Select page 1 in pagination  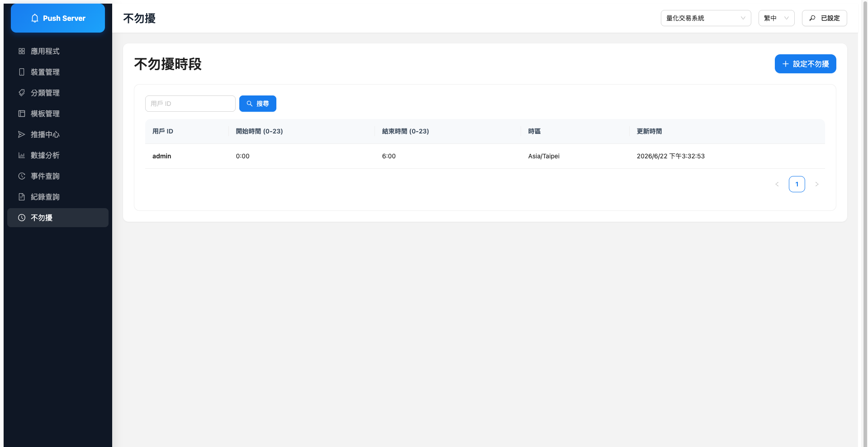point(797,184)
